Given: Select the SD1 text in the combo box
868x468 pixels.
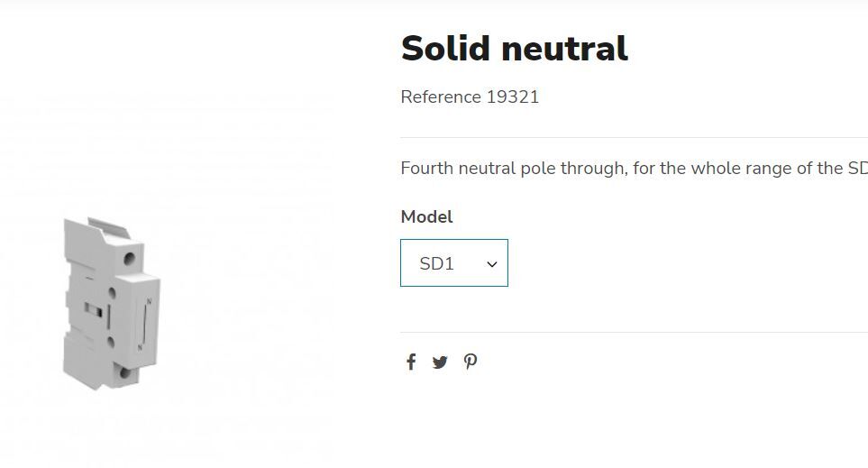Looking at the screenshot, I should [437, 263].
